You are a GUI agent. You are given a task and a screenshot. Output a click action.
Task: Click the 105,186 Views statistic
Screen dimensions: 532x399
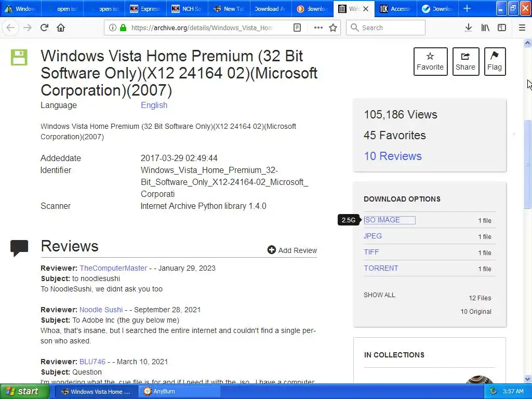[401, 115]
